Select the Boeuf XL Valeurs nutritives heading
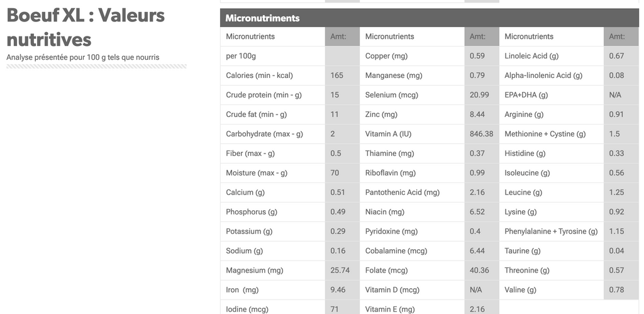644x314 pixels. pos(86,28)
